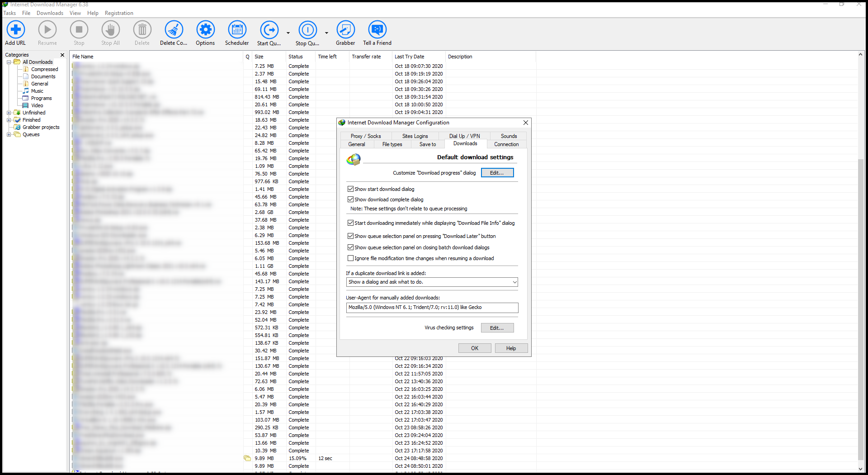Viewport: 868px width, 475px height.
Task: Sort by the Transfer rate column header
Action: (371, 57)
